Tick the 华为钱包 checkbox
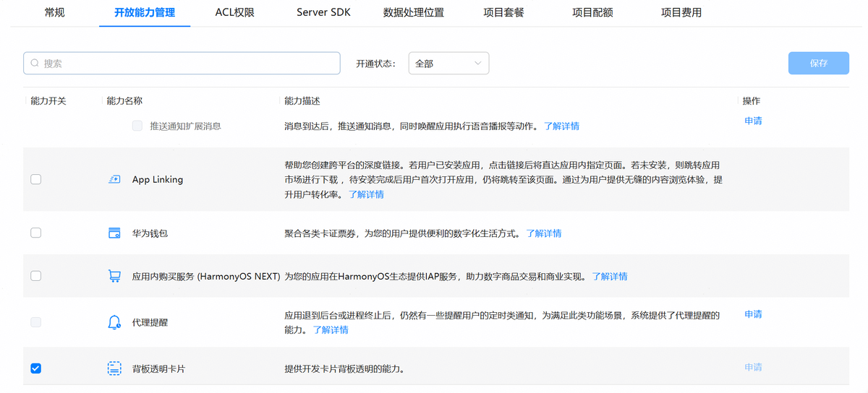This screenshot has height=393, width=868. coord(36,233)
